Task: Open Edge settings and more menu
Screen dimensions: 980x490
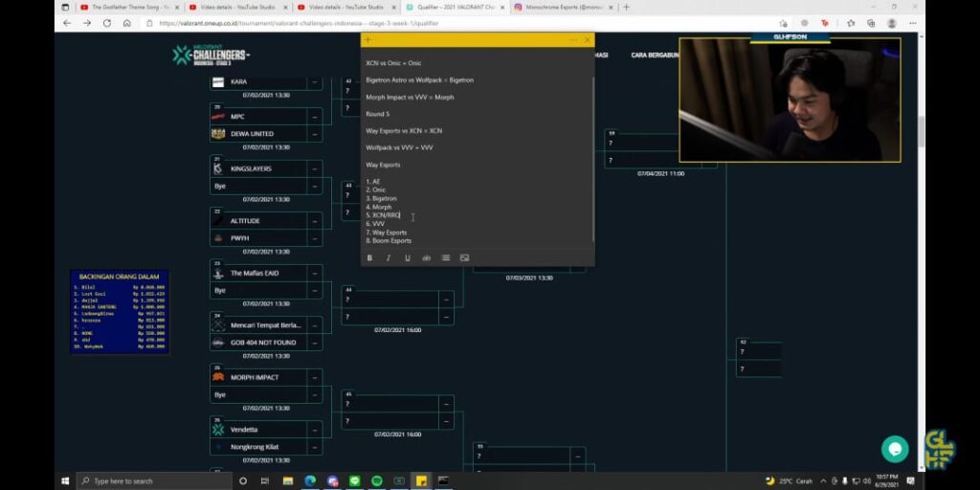Action: click(911, 23)
